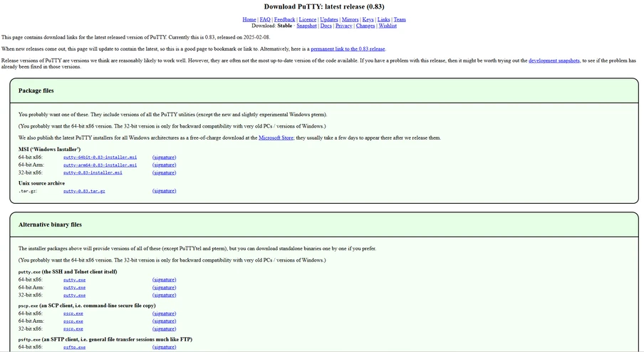Switch to the Snapshot download page
The height and width of the screenshot is (352, 644).
click(306, 26)
